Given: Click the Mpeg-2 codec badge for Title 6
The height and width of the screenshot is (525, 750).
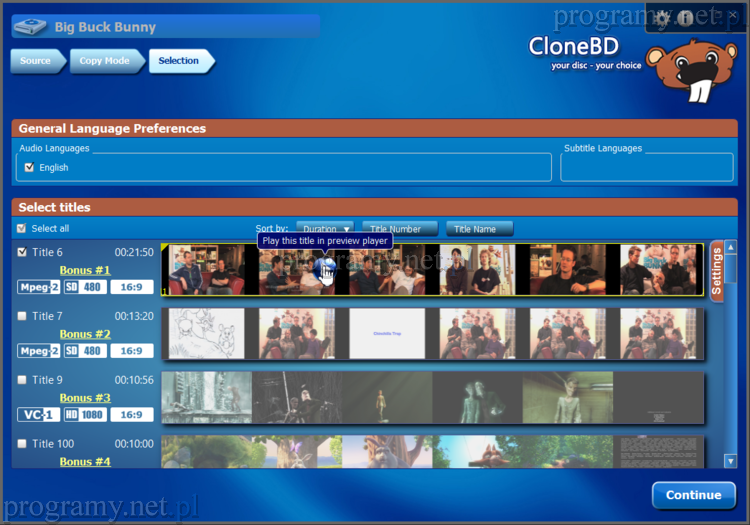Looking at the screenshot, I should pos(38,287).
